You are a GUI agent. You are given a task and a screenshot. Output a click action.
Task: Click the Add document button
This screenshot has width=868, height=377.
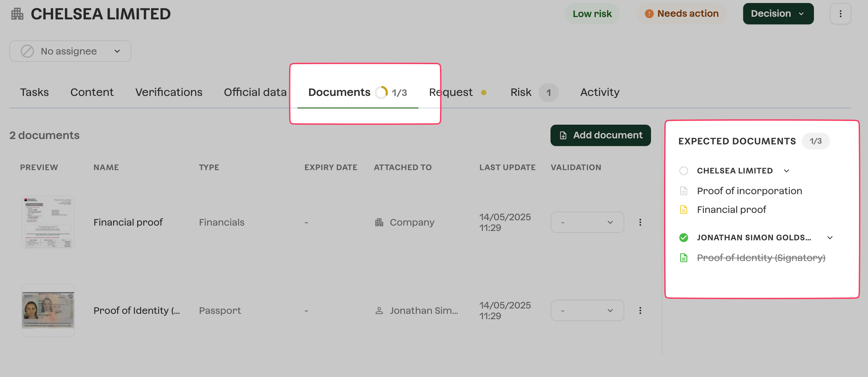pyautogui.click(x=601, y=135)
